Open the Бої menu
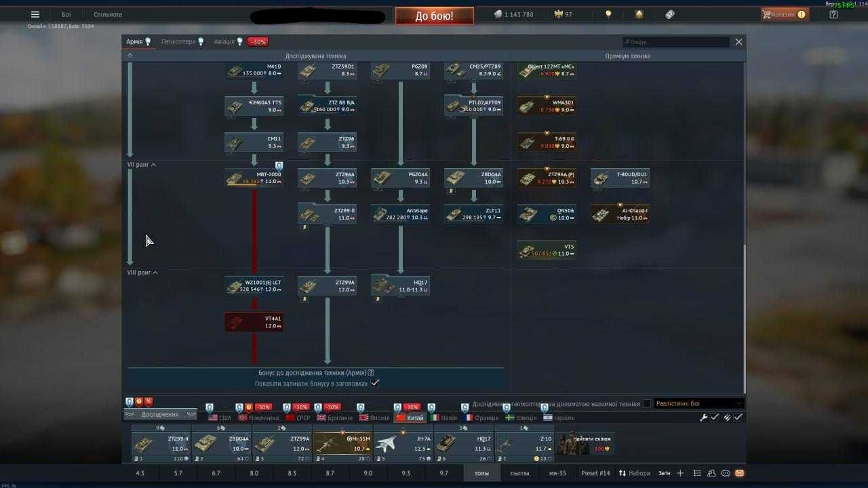 pos(66,14)
